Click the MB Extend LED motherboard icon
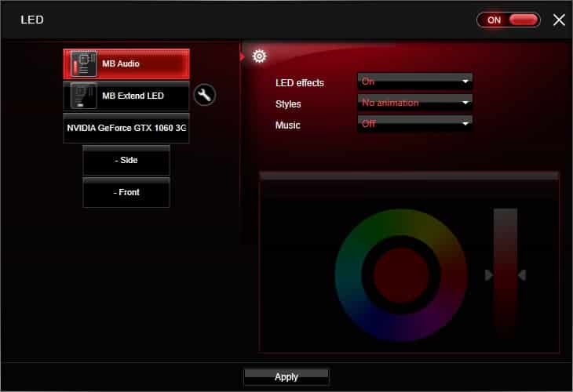573x392 pixels. tap(84, 96)
